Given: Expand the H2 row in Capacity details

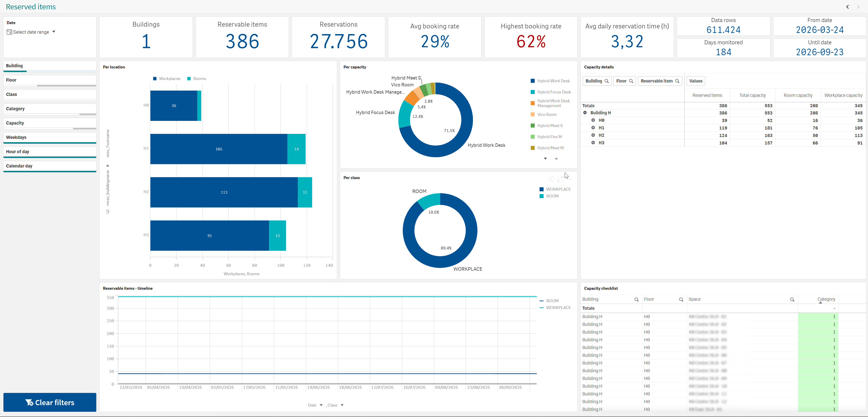Looking at the screenshot, I should [593, 135].
